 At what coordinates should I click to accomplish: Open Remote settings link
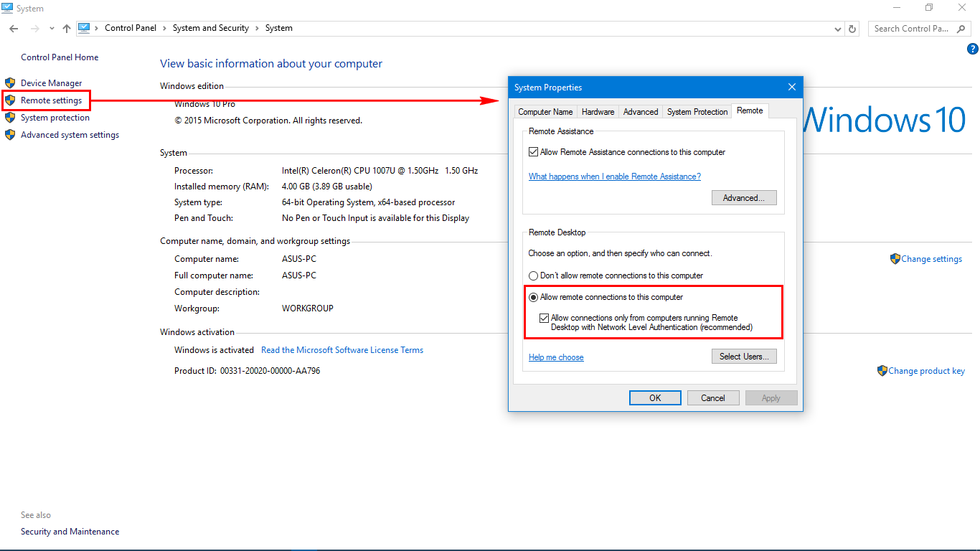(x=51, y=100)
